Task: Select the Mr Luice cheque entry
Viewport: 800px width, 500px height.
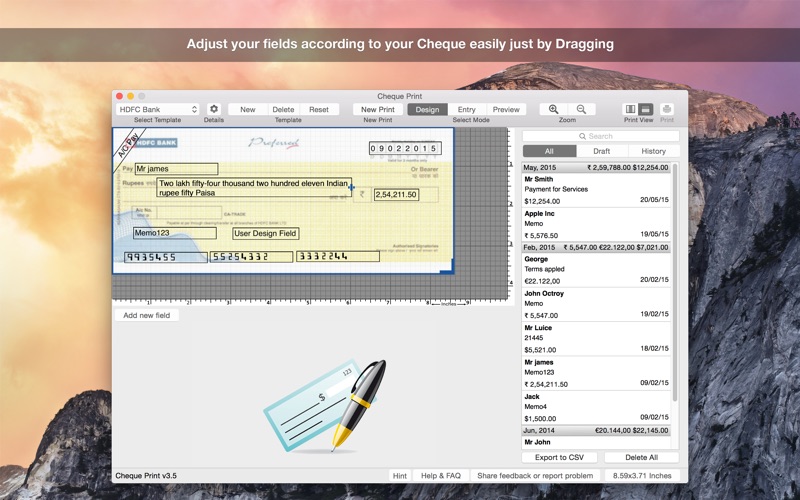Action: (596, 338)
